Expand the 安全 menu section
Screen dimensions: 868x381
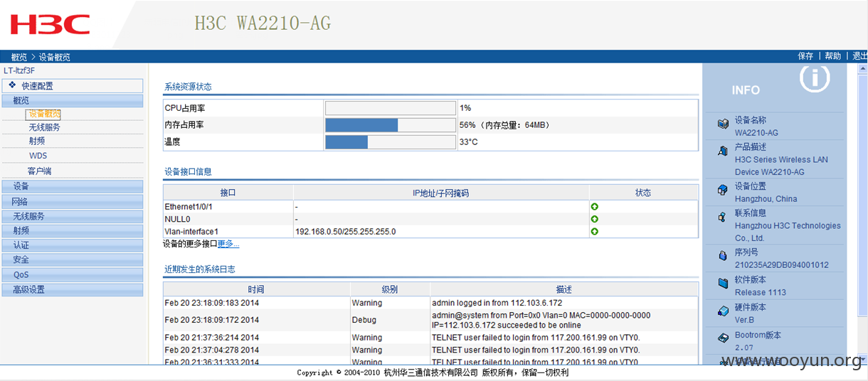pos(73,260)
